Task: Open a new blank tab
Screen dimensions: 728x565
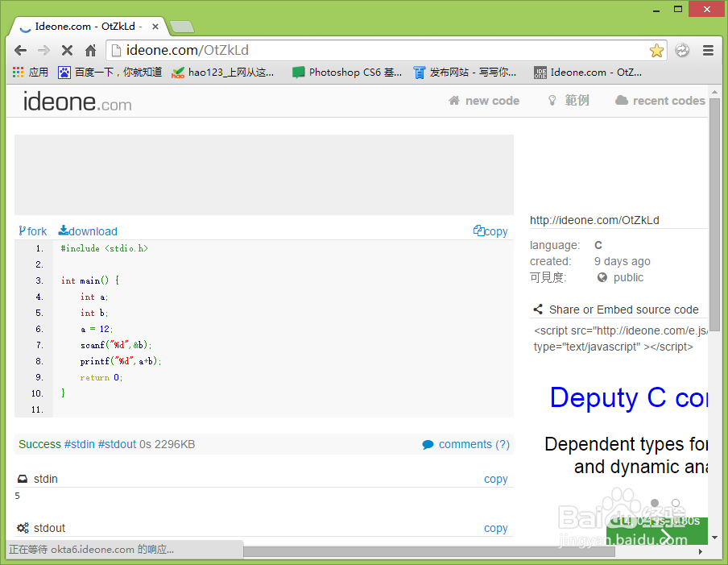Action: tap(182, 27)
